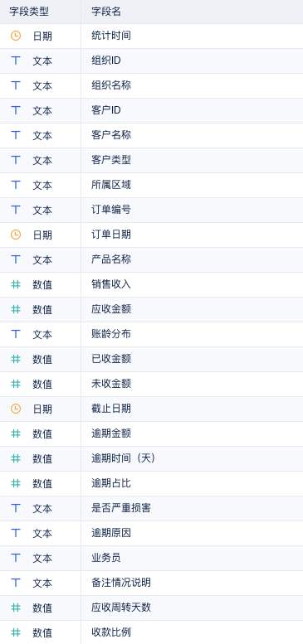Click the text icon for 客户类型 row
Image resolution: width=303 pixels, height=644 pixels.
click(16, 160)
